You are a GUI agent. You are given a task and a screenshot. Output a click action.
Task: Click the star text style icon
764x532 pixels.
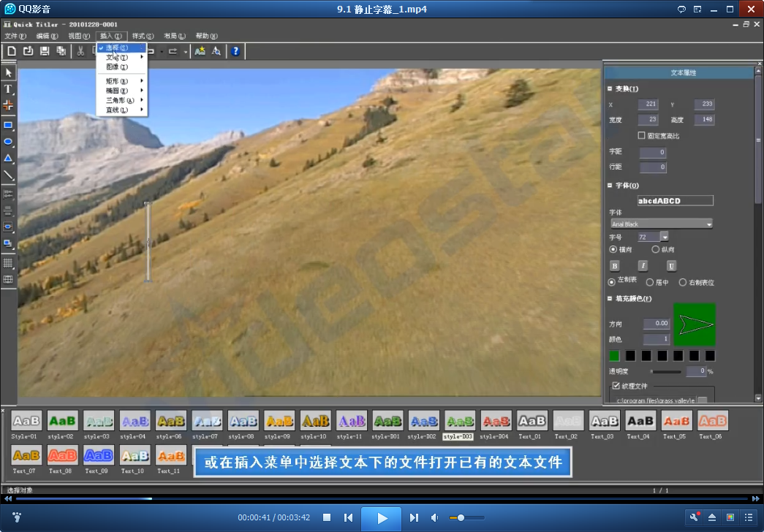click(x=200, y=50)
